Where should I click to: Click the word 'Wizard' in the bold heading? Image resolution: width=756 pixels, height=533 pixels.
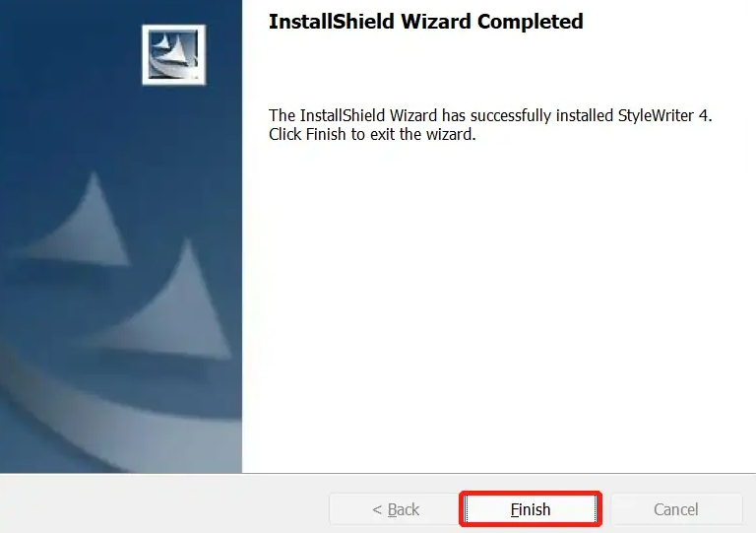[x=436, y=22]
